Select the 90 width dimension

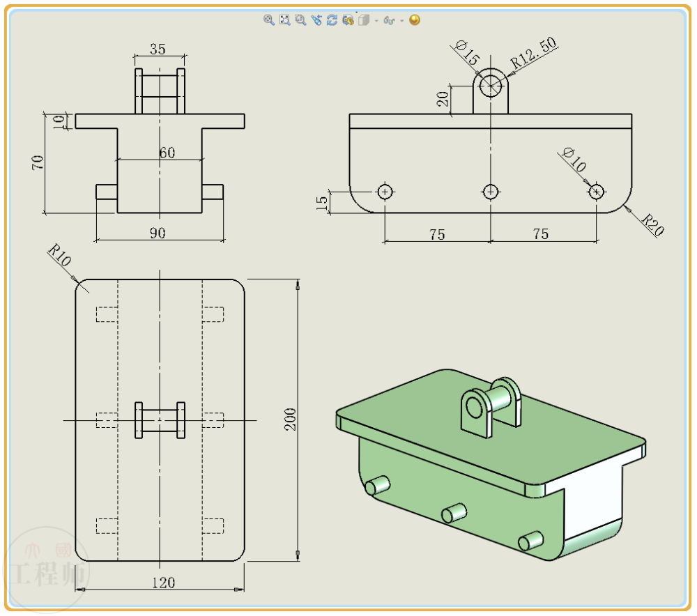(x=157, y=234)
